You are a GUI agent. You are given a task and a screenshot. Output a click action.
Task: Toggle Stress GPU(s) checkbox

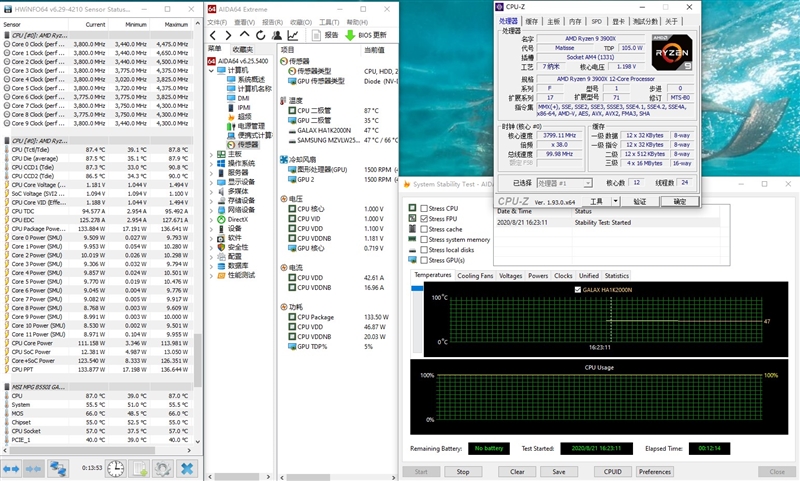(424, 260)
